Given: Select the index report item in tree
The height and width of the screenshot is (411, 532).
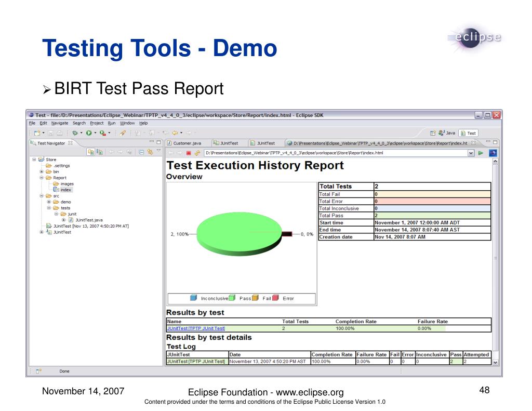Looking at the screenshot, I should (63, 190).
